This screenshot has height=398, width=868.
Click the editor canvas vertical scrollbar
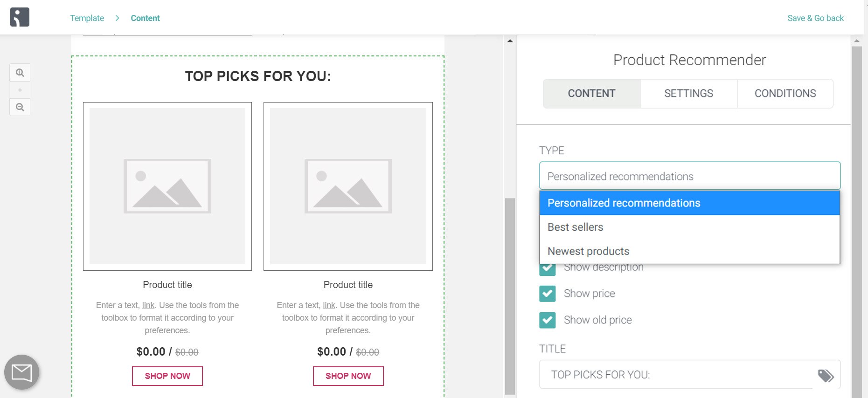coord(510,296)
